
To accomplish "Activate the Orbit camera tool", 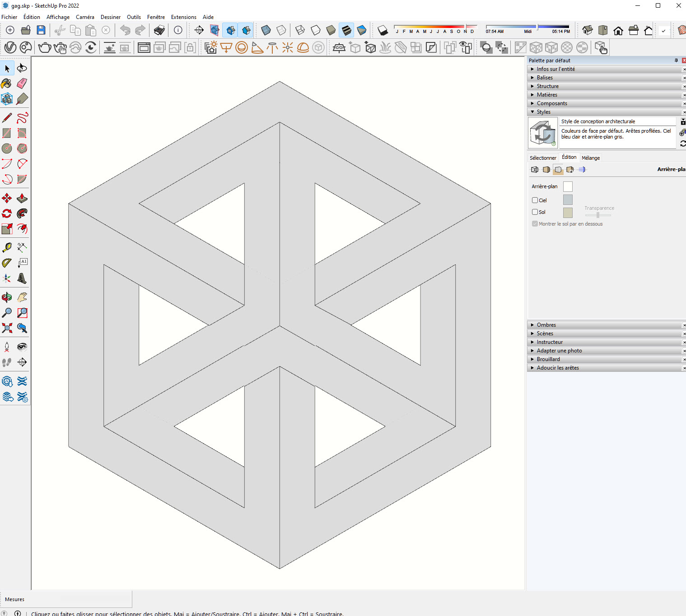I will point(7,297).
